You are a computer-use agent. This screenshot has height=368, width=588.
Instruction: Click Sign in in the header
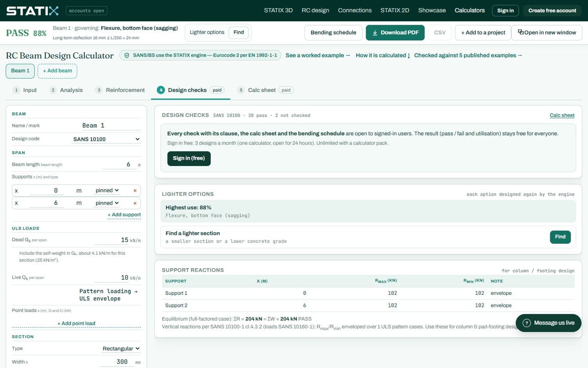pyautogui.click(x=505, y=11)
